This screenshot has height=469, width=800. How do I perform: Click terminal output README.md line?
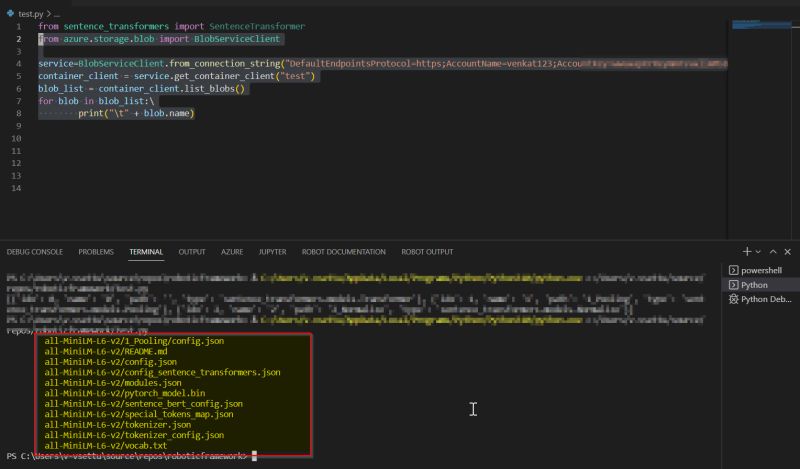(106, 351)
